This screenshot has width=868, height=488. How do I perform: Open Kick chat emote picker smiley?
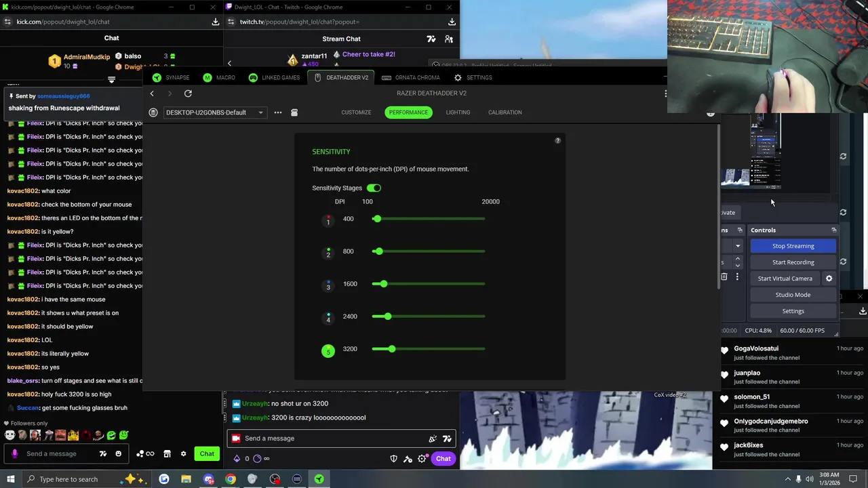[119, 453]
